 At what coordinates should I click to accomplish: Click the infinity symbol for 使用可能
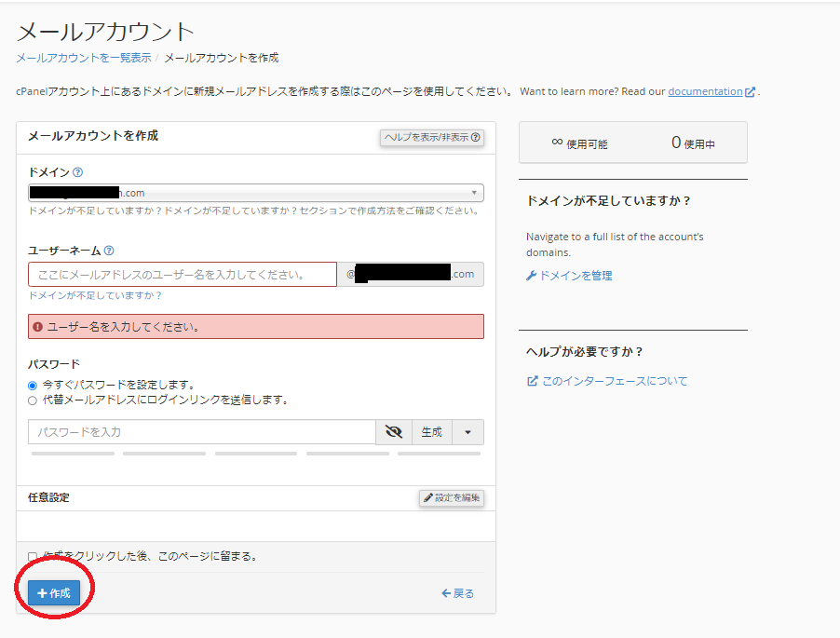(x=557, y=143)
